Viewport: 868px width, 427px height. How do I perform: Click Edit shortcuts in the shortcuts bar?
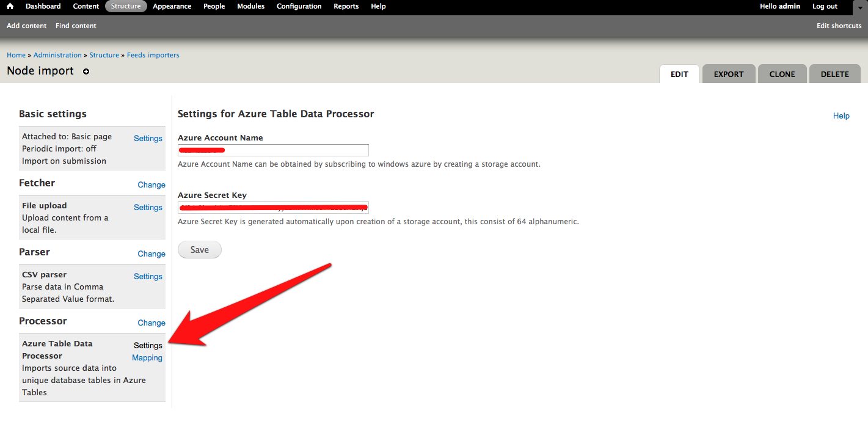coord(839,26)
